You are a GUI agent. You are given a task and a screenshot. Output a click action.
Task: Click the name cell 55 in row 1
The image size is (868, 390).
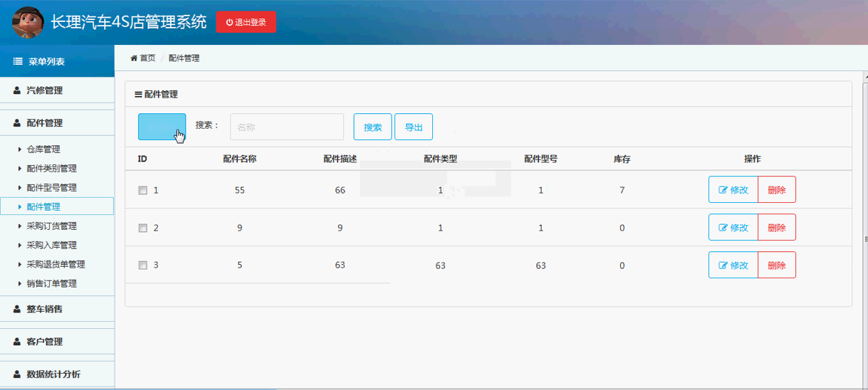[x=239, y=190]
